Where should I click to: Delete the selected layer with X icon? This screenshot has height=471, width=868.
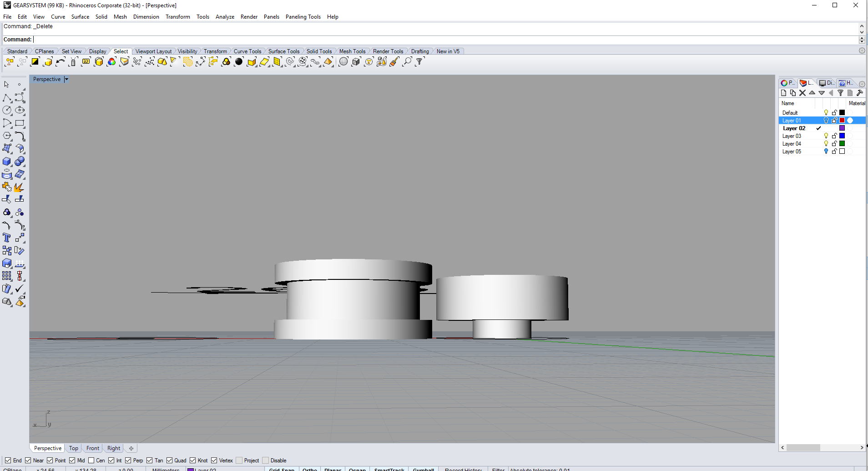click(802, 93)
